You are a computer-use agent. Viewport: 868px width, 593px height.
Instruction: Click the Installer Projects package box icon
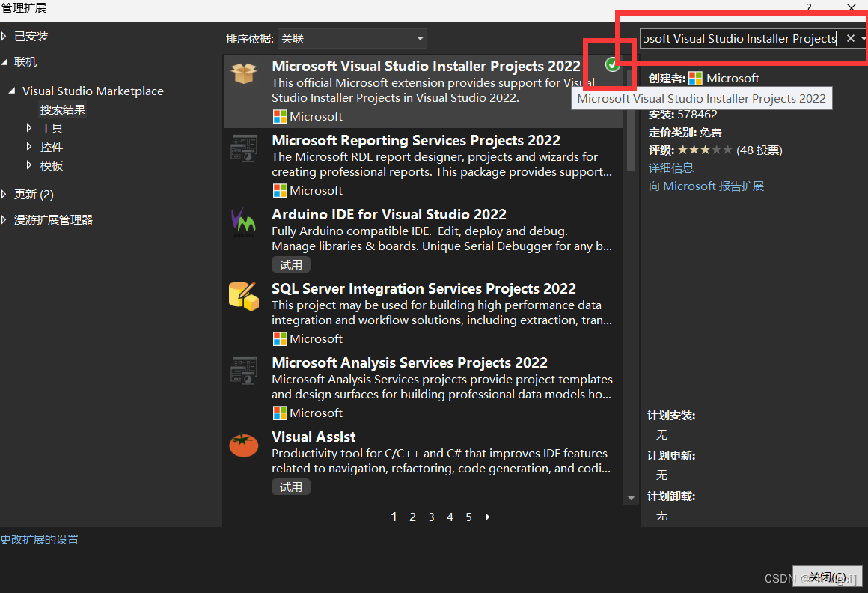click(x=244, y=73)
